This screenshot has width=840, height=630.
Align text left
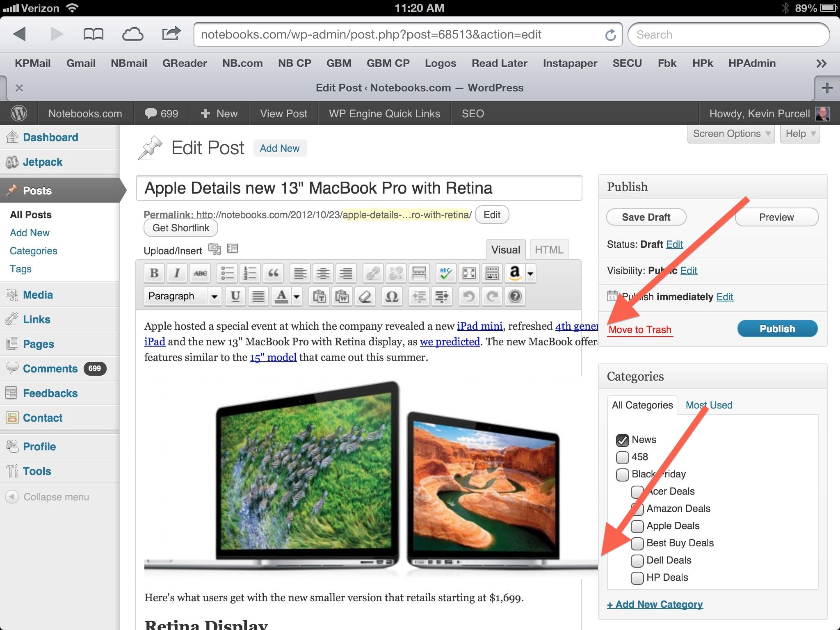[300, 273]
